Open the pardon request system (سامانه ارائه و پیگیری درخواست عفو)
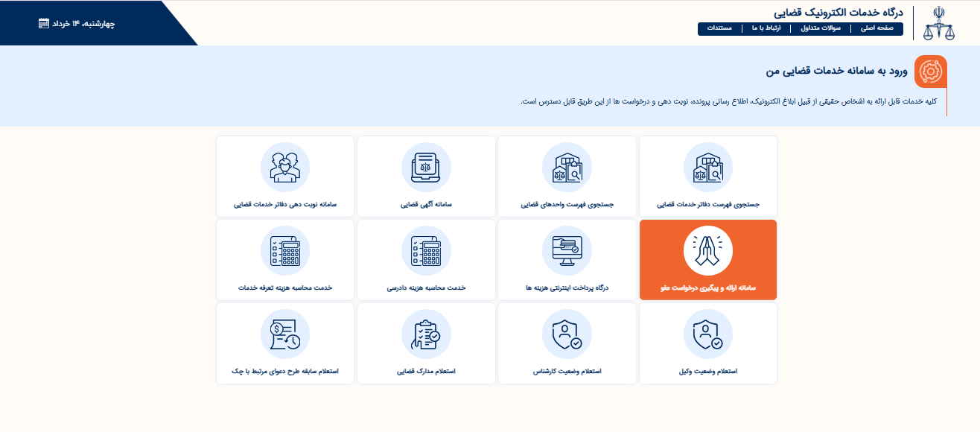This screenshot has height=432, width=980. 707,260
